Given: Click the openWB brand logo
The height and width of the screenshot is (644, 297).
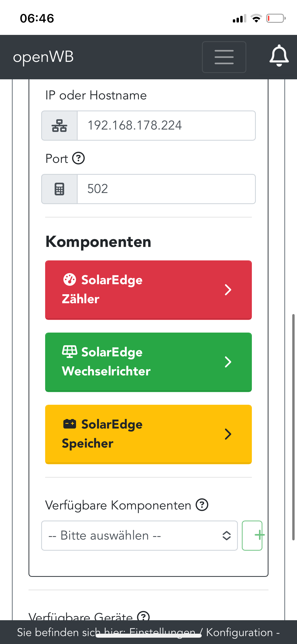Looking at the screenshot, I should 44,57.
